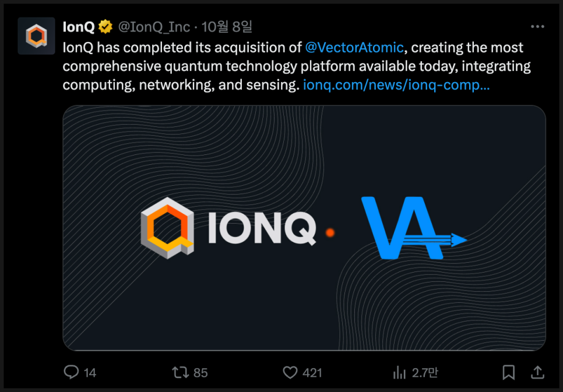Screen dimensions: 563x392
Task: Click the IonQ display name
Action: point(78,27)
